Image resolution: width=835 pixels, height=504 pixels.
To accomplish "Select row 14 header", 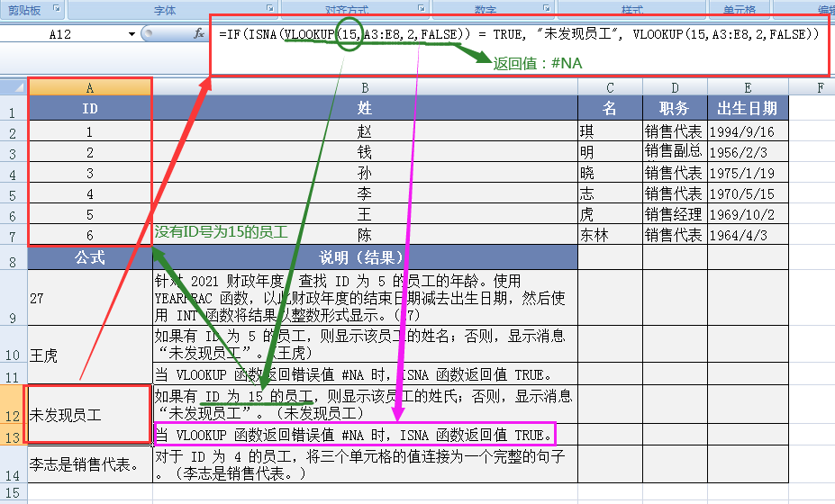I will [x=14, y=464].
